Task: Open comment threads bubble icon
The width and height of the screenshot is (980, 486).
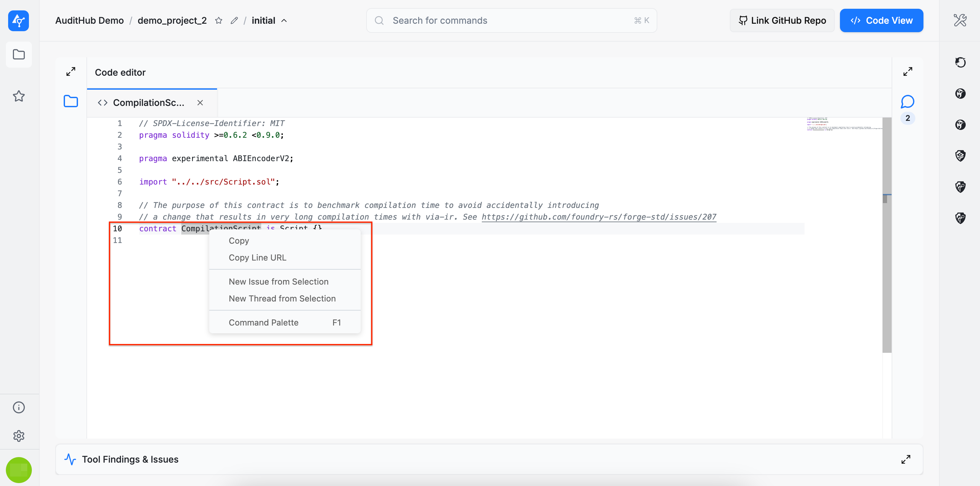Action: pyautogui.click(x=907, y=102)
